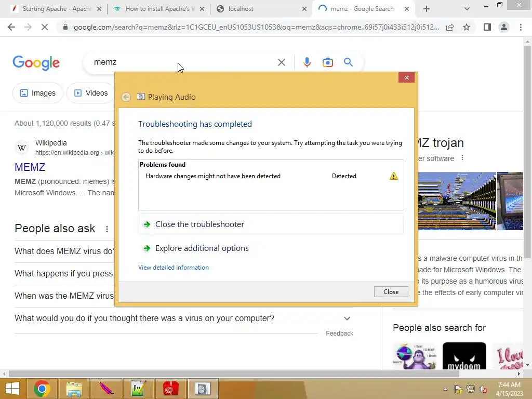Open Start menu on taskbar
The width and height of the screenshot is (532, 399).
[12, 389]
